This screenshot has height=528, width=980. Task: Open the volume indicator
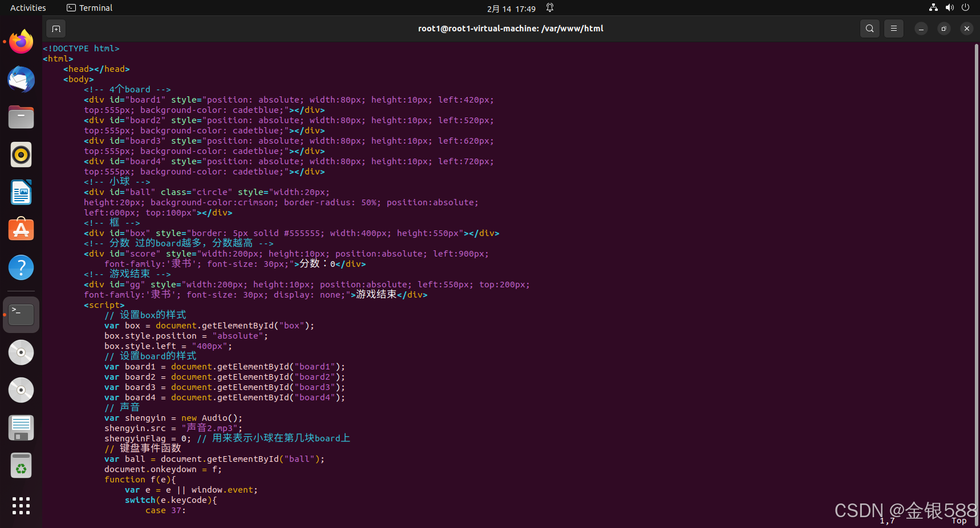coord(949,8)
